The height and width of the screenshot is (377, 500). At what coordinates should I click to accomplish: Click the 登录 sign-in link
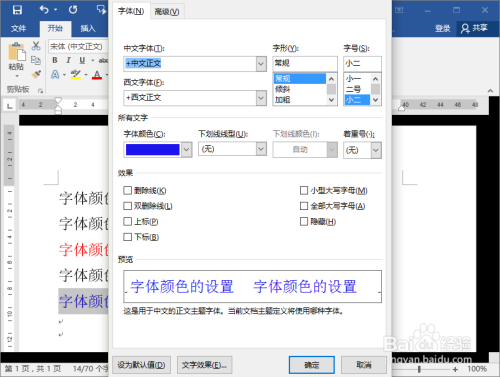[x=442, y=28]
